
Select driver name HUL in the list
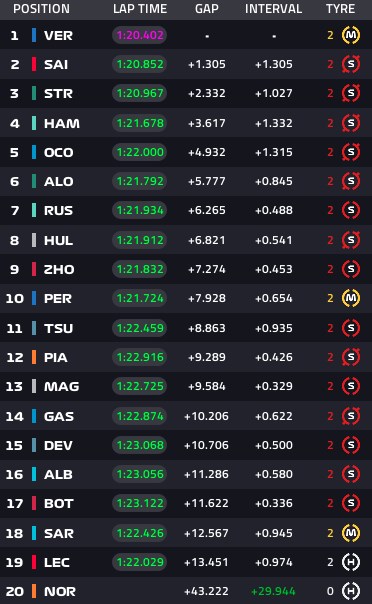coord(59,240)
